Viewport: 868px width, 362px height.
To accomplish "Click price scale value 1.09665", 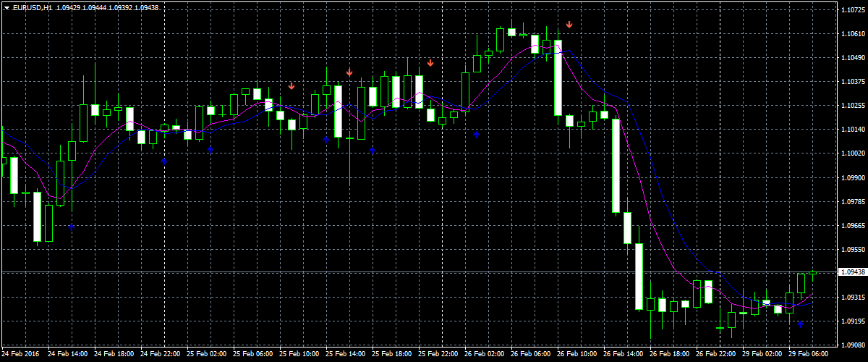I will [x=853, y=225].
